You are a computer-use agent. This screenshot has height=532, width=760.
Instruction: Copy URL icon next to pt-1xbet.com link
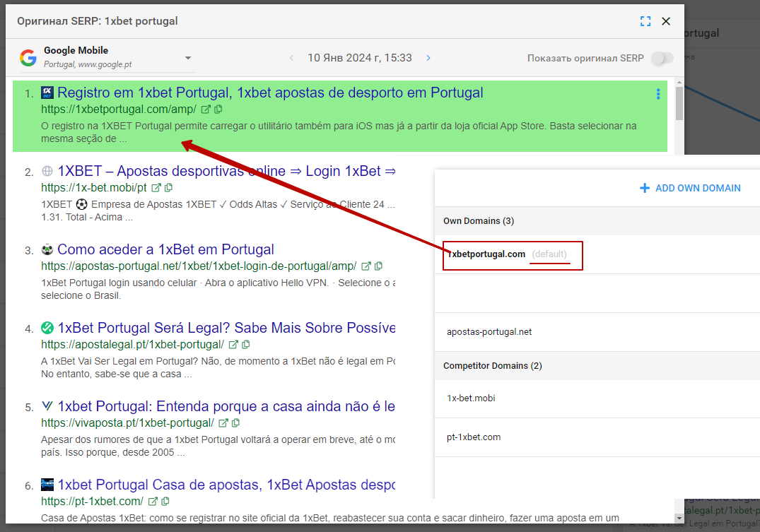coord(165,502)
